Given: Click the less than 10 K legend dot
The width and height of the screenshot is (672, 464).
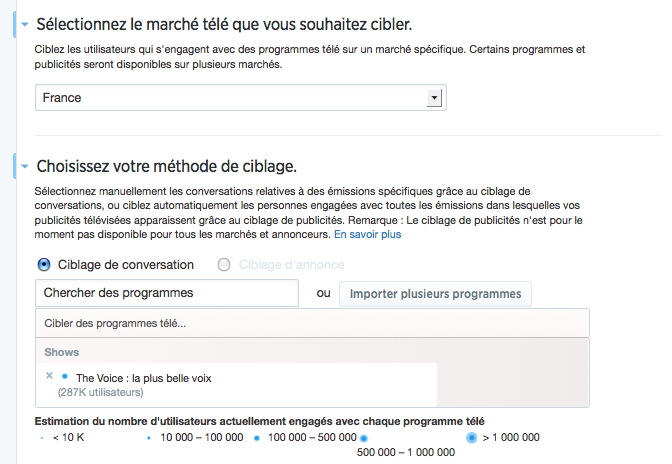Looking at the screenshot, I should [x=42, y=438].
